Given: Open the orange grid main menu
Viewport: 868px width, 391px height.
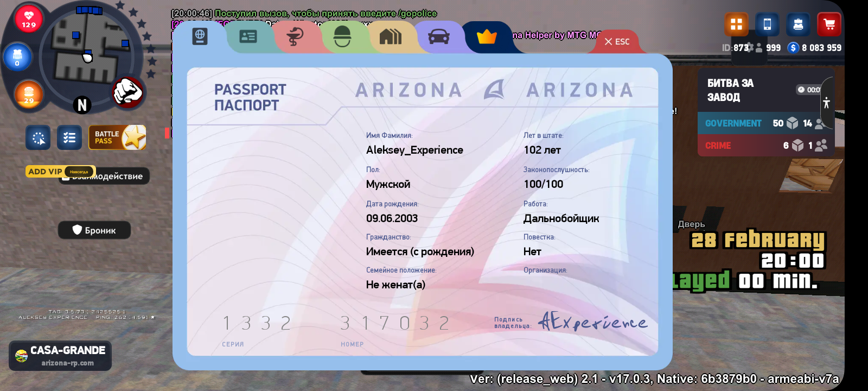Looking at the screenshot, I should [736, 24].
